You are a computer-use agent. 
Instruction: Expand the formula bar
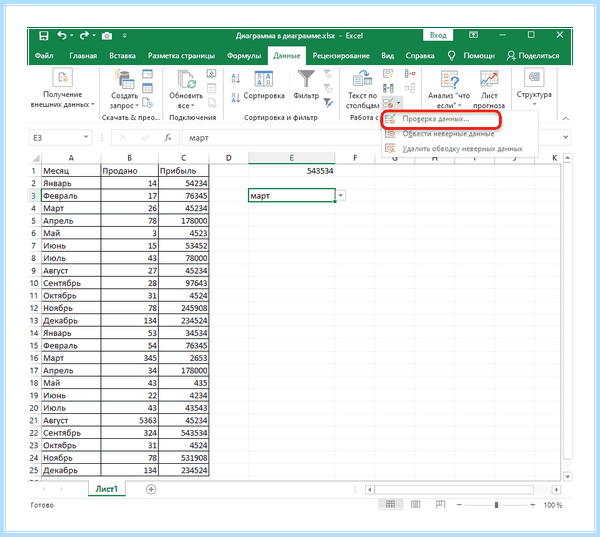click(x=566, y=137)
